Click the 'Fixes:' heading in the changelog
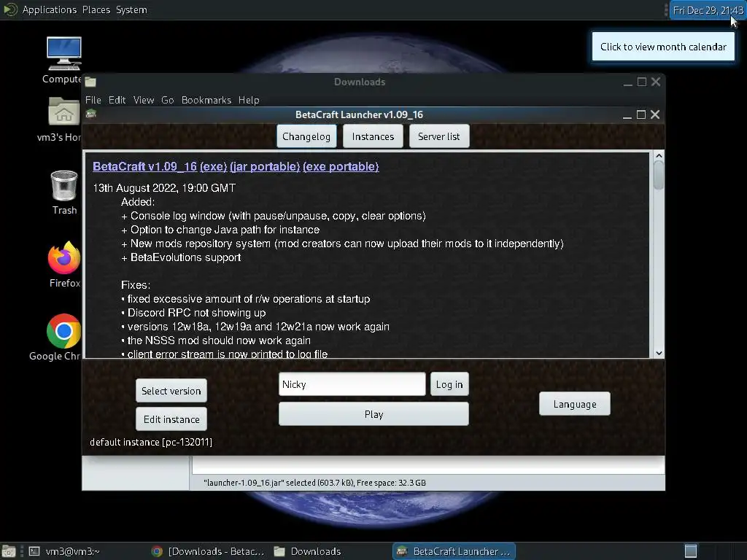747x560 pixels. pyautogui.click(x=136, y=285)
